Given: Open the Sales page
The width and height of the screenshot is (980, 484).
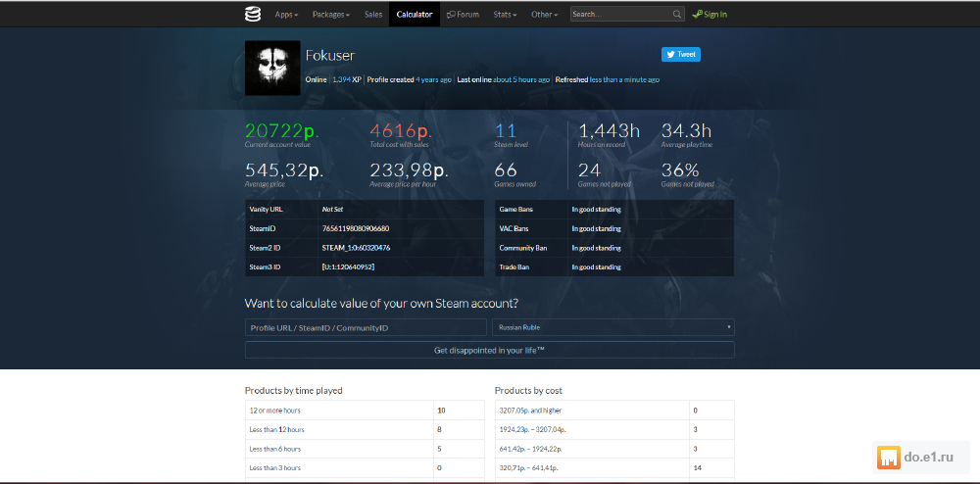Looking at the screenshot, I should point(373,15).
